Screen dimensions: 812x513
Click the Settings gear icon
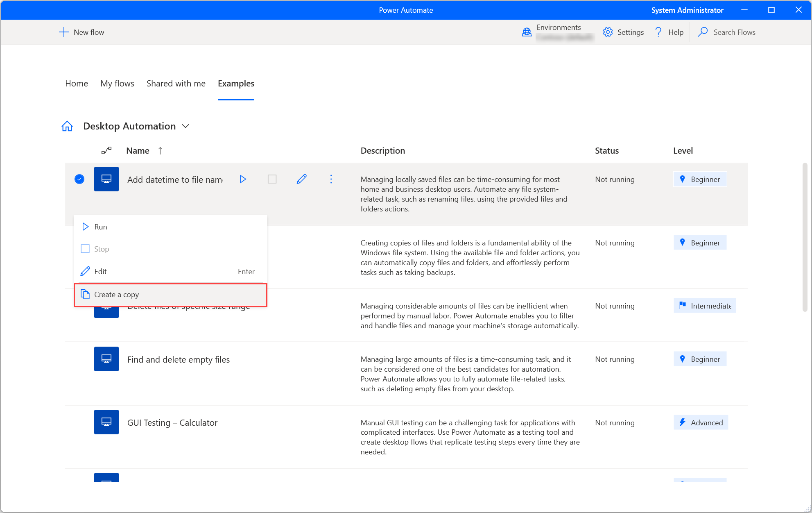[608, 32]
